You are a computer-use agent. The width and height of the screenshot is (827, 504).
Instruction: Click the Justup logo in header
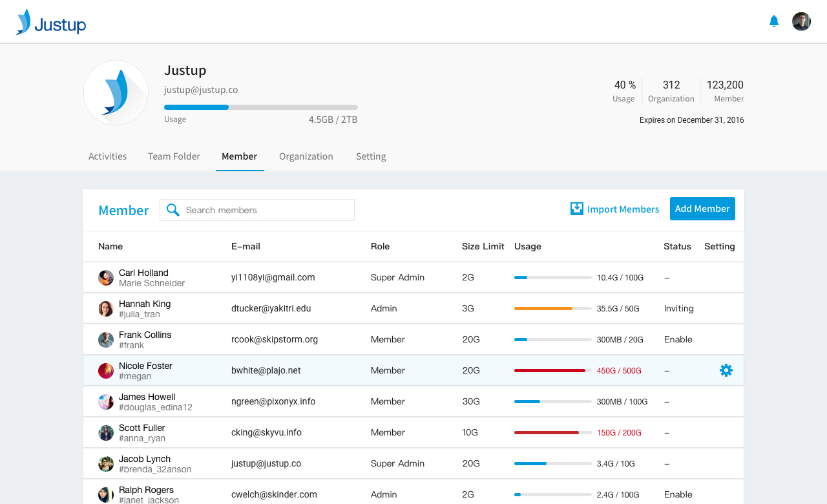51,23
